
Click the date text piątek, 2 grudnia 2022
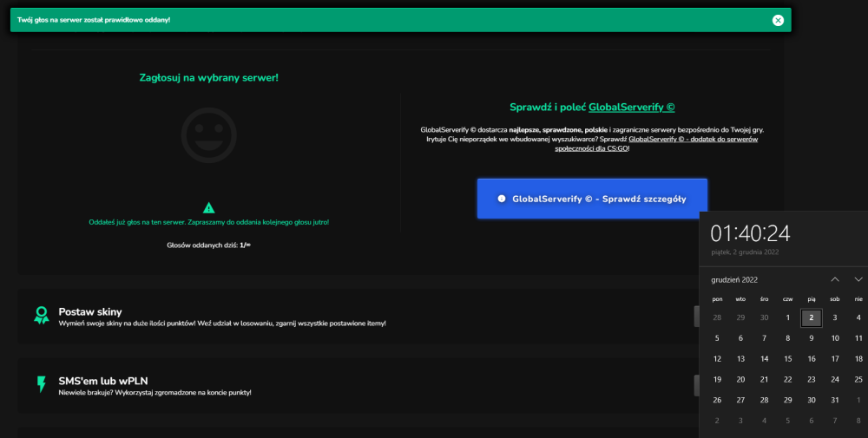coord(745,252)
